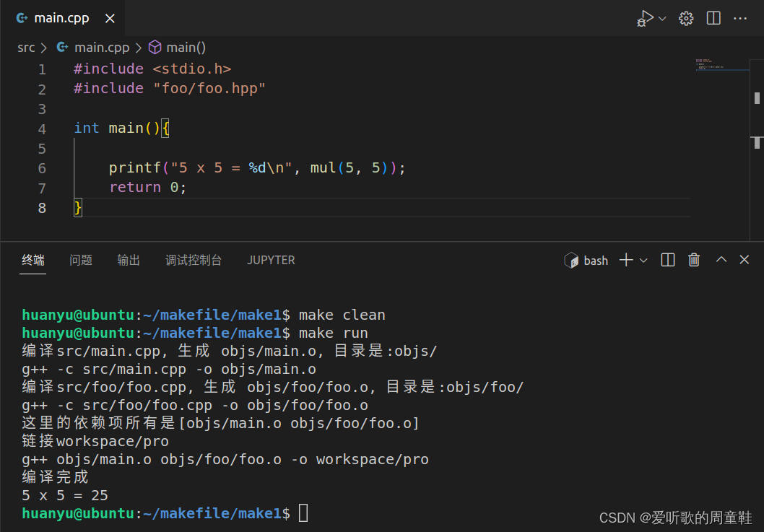Click the Run or Debug play icon
The height and width of the screenshot is (532, 764).
[x=645, y=19]
